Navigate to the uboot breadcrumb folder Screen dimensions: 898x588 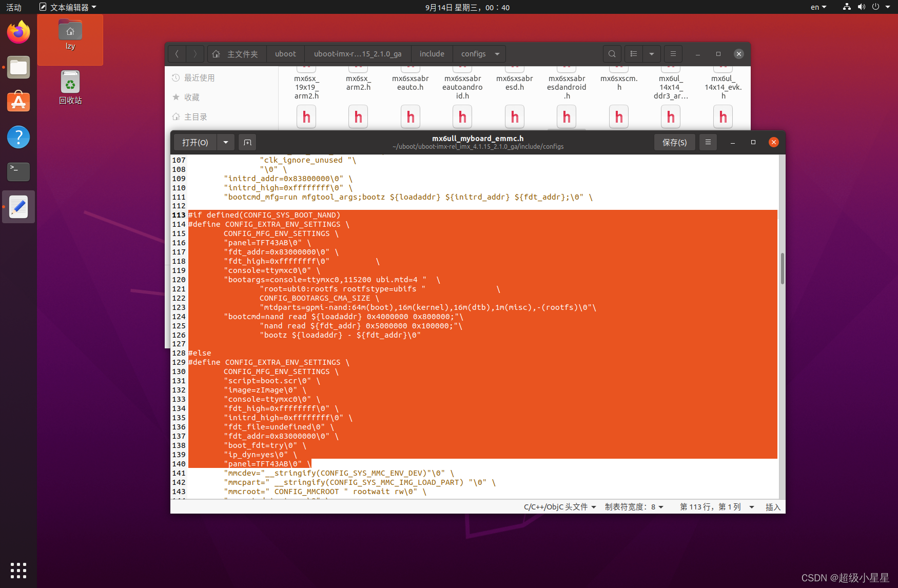pos(285,53)
